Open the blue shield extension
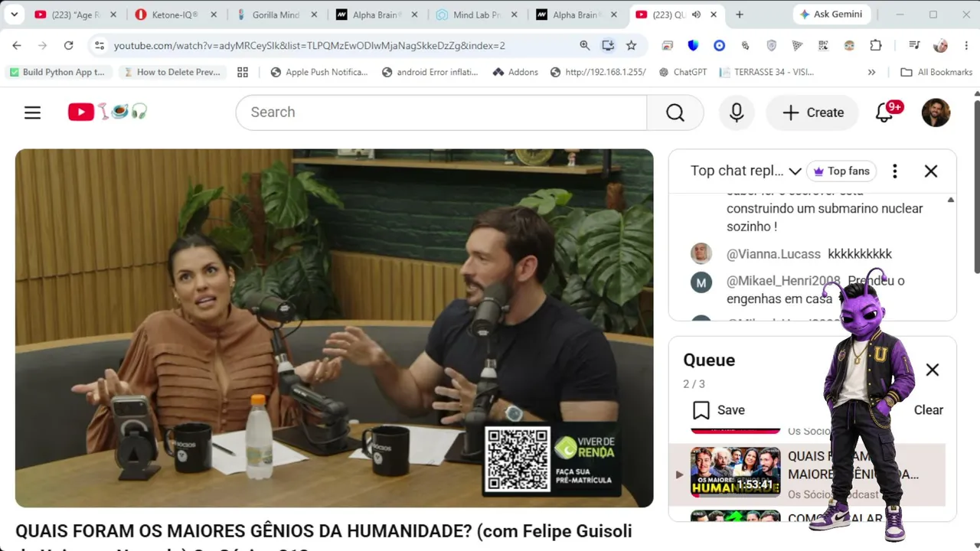Screen dimensions: 980x551 click(x=693, y=46)
